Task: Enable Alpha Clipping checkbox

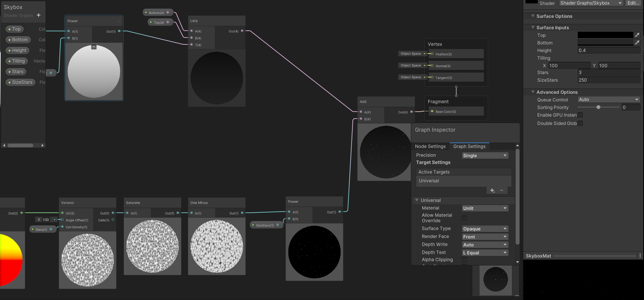Action: click(x=464, y=260)
